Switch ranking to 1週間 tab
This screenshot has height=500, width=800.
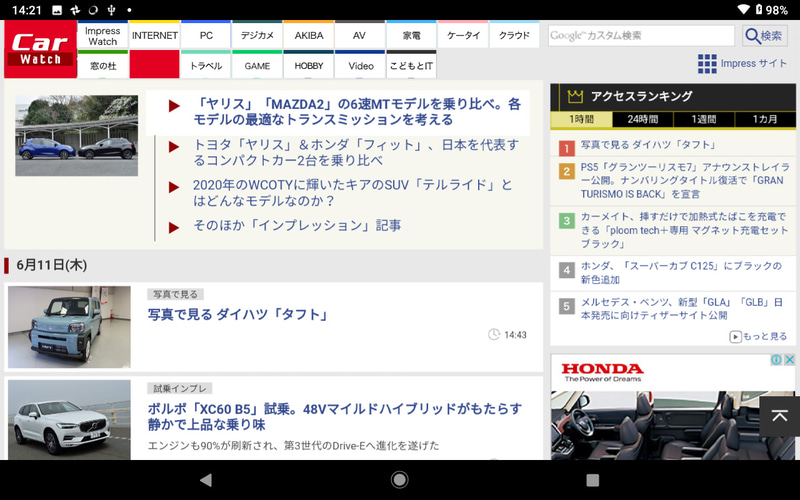[x=704, y=119]
